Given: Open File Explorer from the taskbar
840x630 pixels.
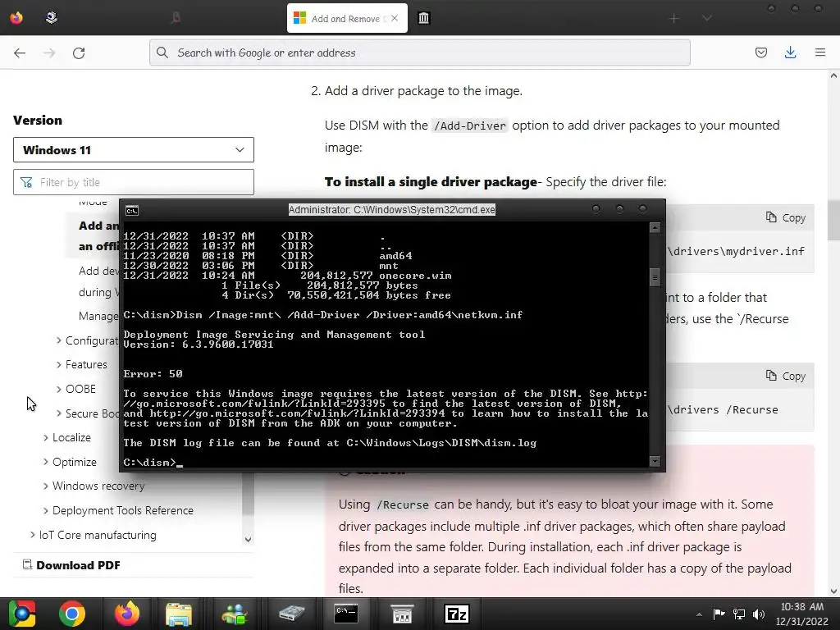Looking at the screenshot, I should pos(179,614).
